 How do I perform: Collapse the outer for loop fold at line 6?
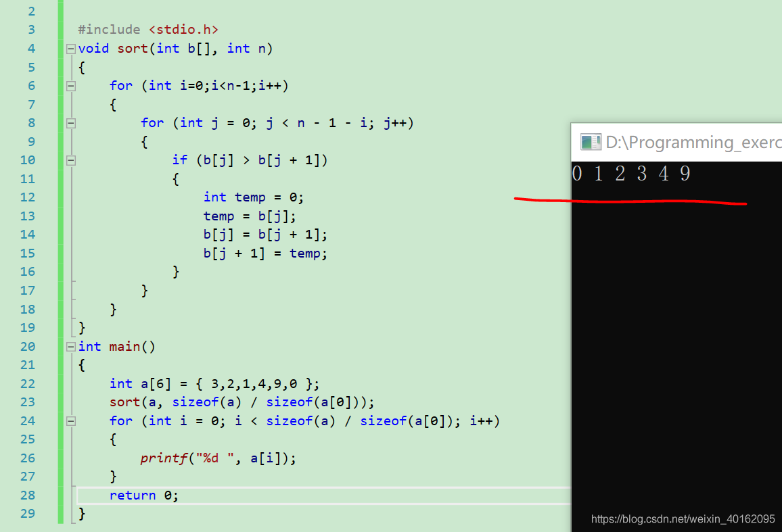click(x=71, y=87)
